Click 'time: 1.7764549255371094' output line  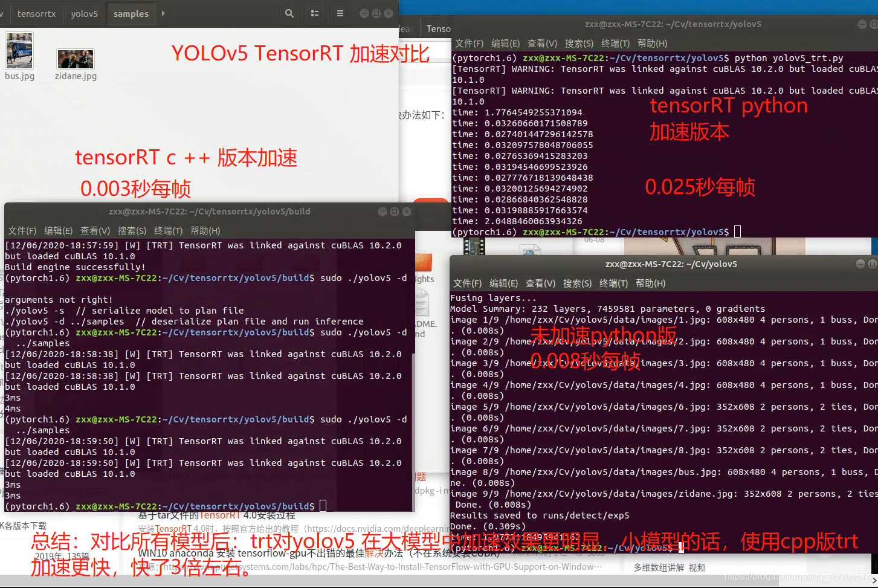pyautogui.click(x=517, y=112)
